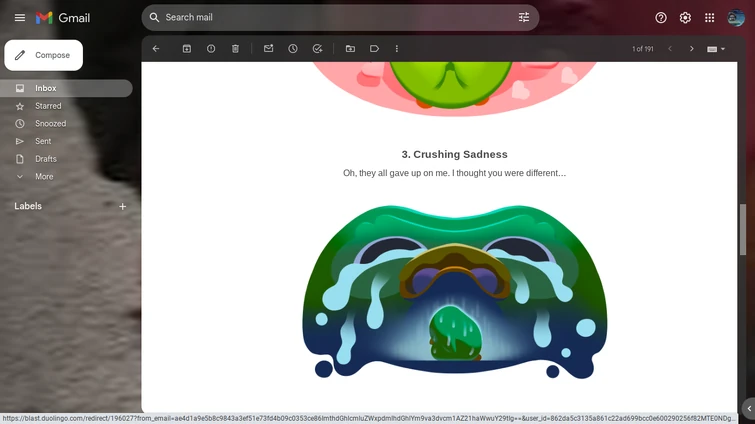Go to the older email arrow
Viewport: 755px width, 424px height.
pyautogui.click(x=691, y=49)
